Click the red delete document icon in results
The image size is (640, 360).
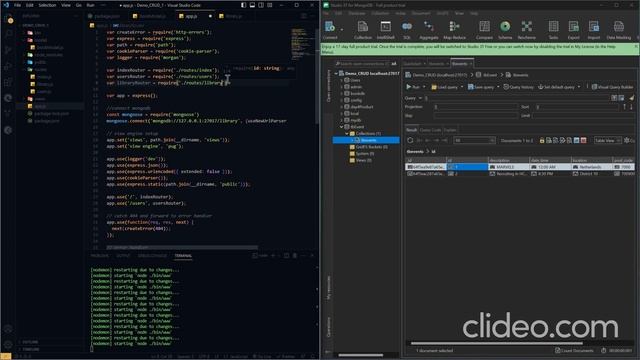(x=584, y=140)
